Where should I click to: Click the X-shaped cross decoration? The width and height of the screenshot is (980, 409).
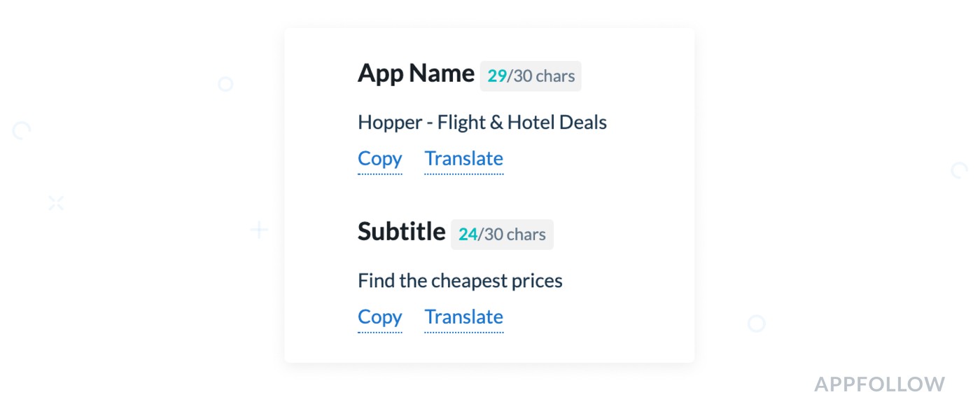click(56, 204)
